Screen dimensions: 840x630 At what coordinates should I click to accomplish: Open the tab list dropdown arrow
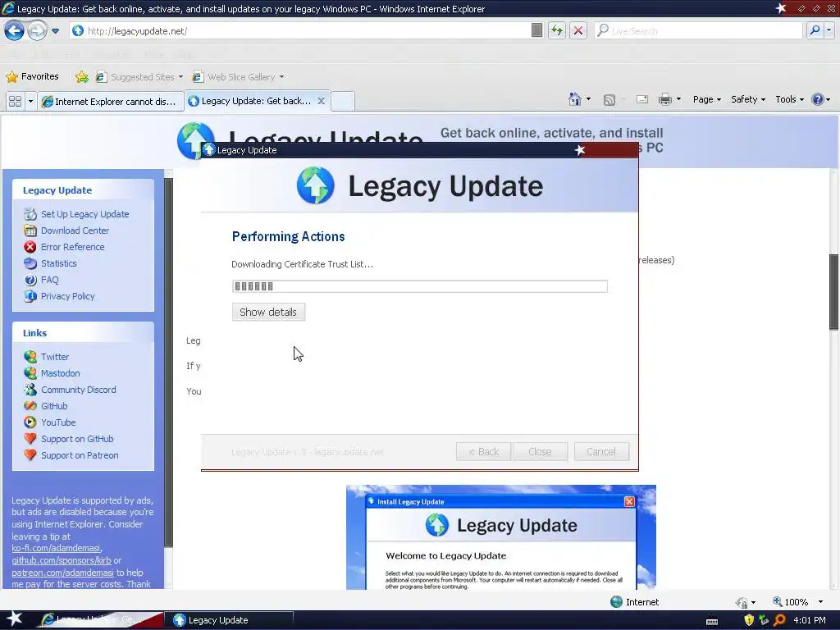[30, 101]
